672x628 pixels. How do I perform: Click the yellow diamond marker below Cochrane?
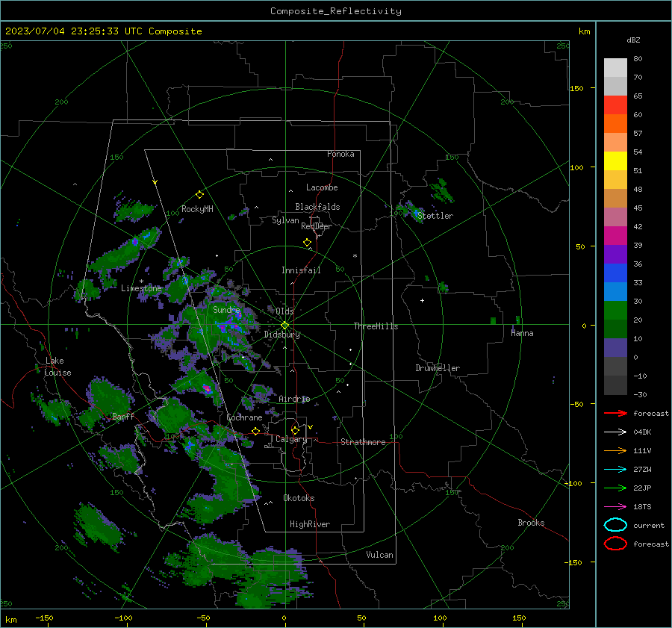[x=256, y=431]
